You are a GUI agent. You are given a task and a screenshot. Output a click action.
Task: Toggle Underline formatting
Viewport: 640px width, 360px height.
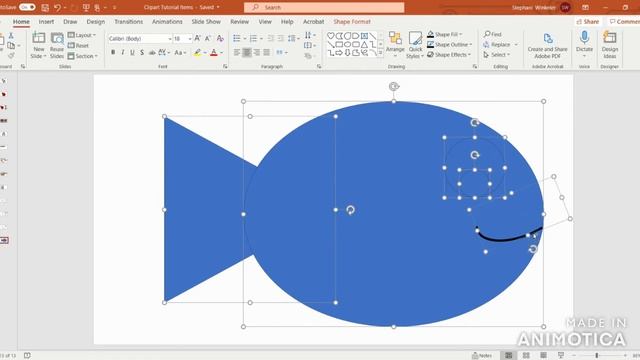tap(132, 52)
